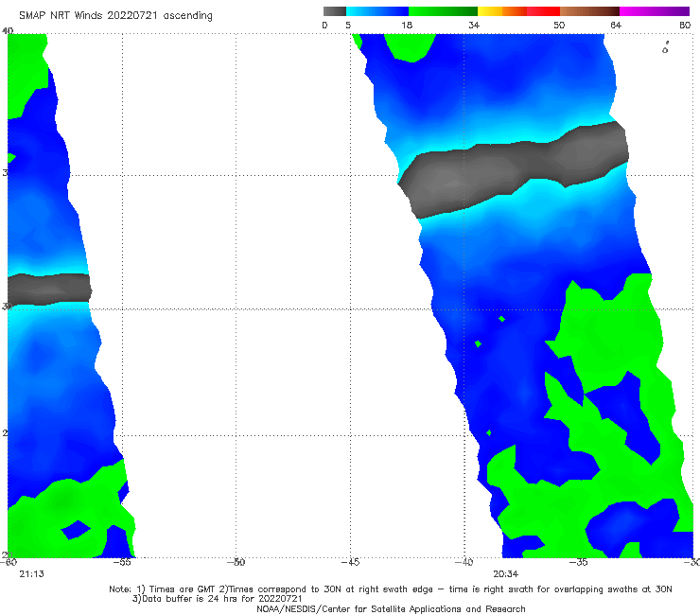Click the brown segment of the color bar
Screen dimensions: 700x615
589,11
